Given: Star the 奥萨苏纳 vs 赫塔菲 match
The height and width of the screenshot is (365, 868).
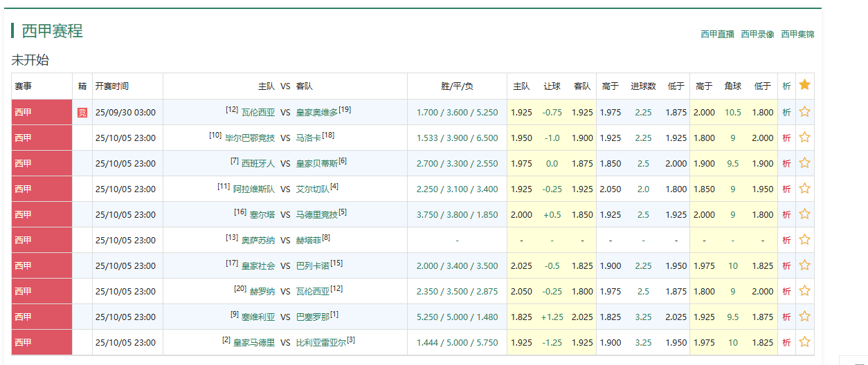Looking at the screenshot, I should tap(804, 240).
